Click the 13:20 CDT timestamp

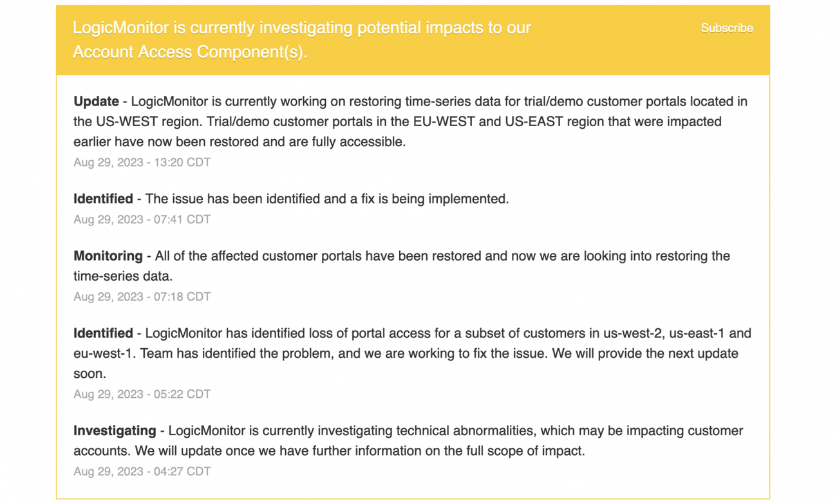coord(142,162)
